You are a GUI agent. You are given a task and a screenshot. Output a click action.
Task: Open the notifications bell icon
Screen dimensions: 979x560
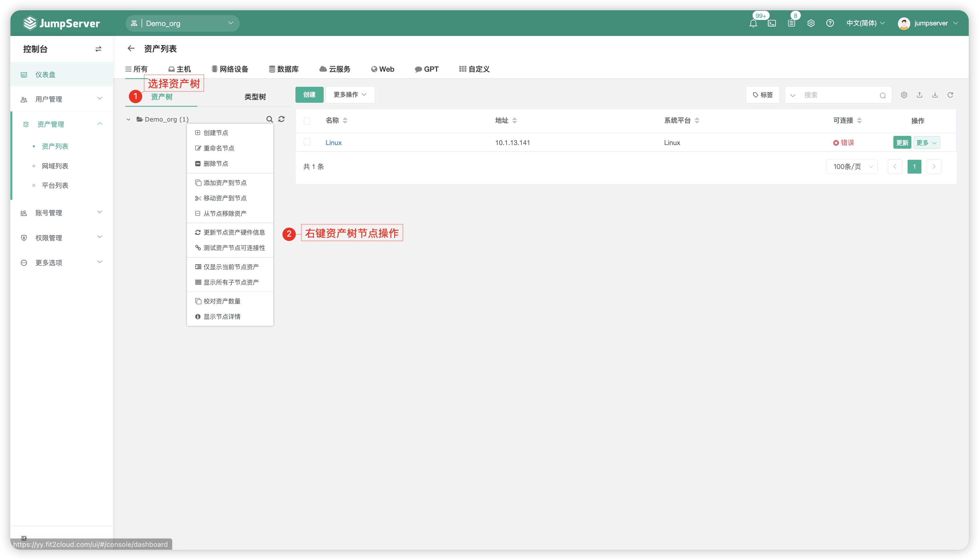(753, 23)
